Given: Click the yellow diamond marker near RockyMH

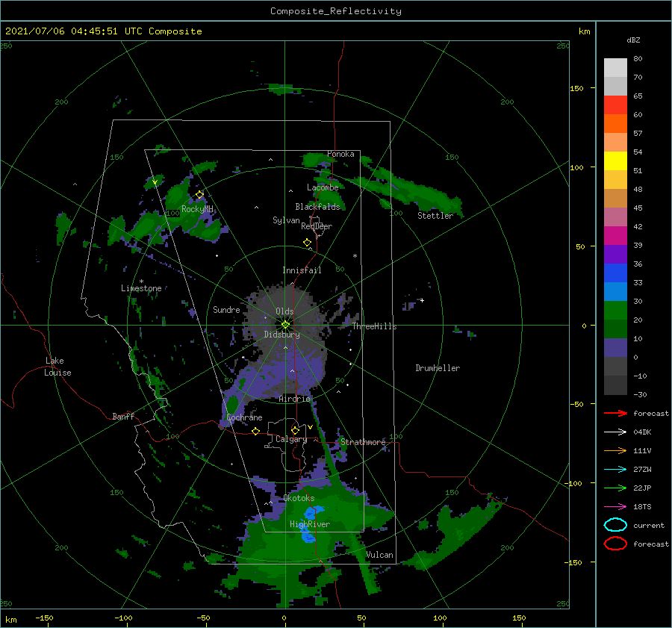Looking at the screenshot, I should [199, 195].
